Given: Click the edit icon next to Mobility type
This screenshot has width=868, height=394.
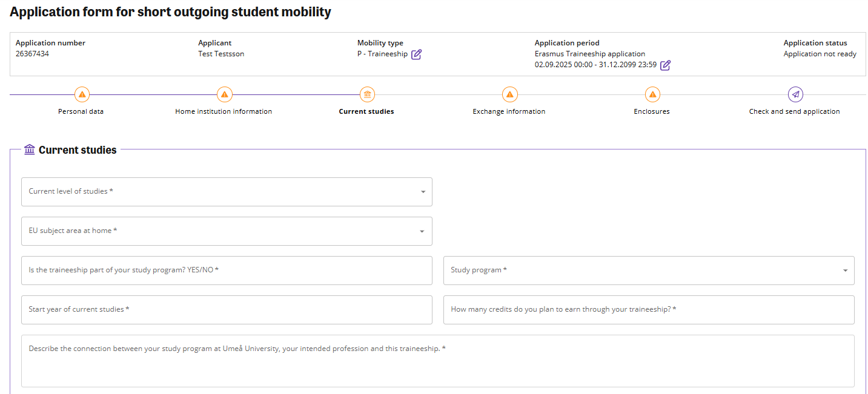Looking at the screenshot, I should 416,54.
